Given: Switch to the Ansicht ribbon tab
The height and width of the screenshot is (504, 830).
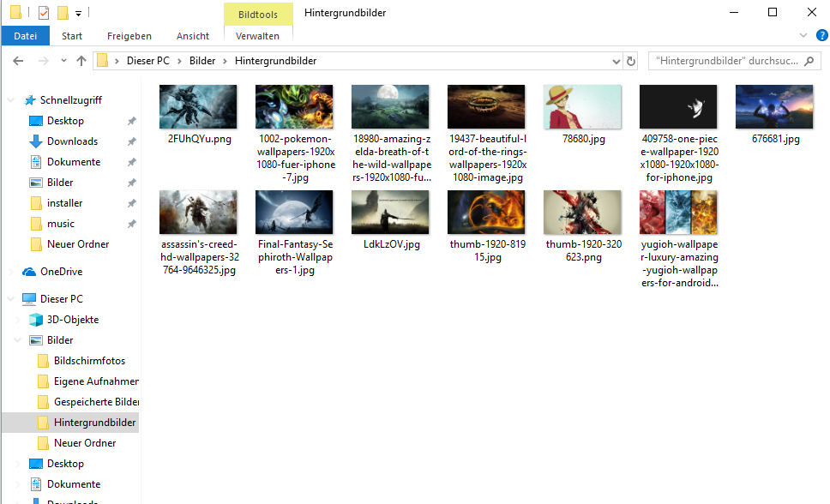Looking at the screenshot, I should 193,36.
